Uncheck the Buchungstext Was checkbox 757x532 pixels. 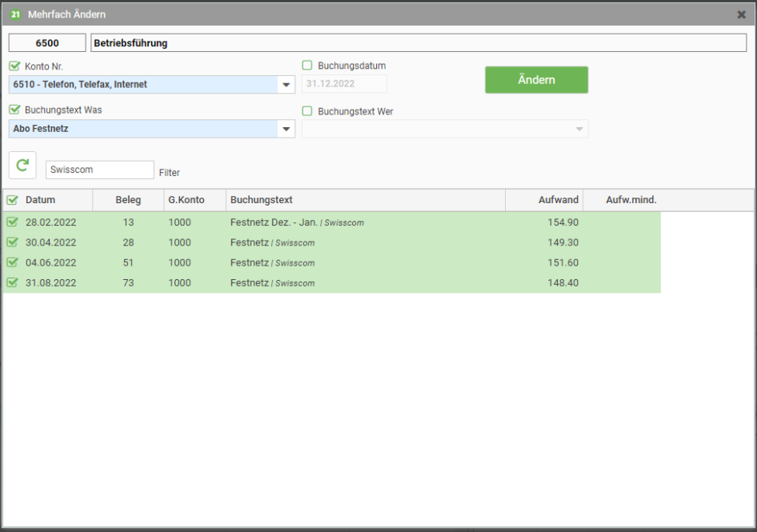(x=14, y=110)
